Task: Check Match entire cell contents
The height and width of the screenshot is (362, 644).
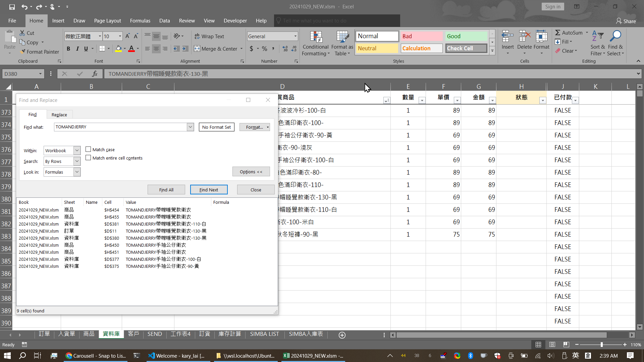Action: [89, 158]
